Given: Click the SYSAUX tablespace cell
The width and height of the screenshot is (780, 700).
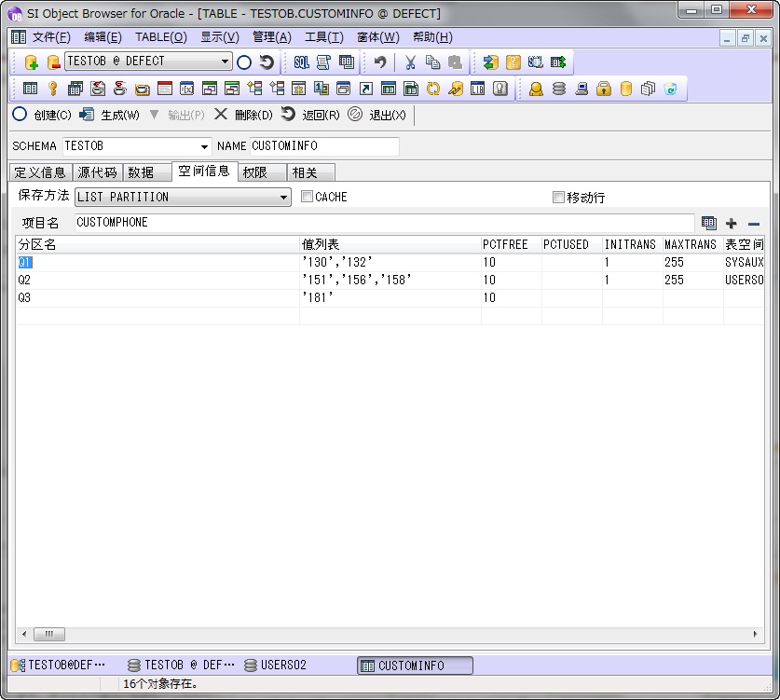Looking at the screenshot, I should click(x=744, y=262).
